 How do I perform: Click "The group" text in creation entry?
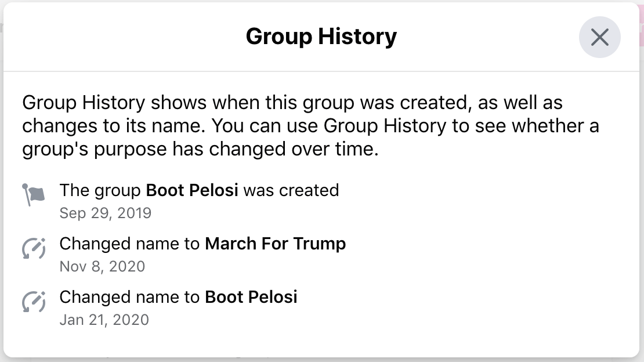pyautogui.click(x=100, y=190)
